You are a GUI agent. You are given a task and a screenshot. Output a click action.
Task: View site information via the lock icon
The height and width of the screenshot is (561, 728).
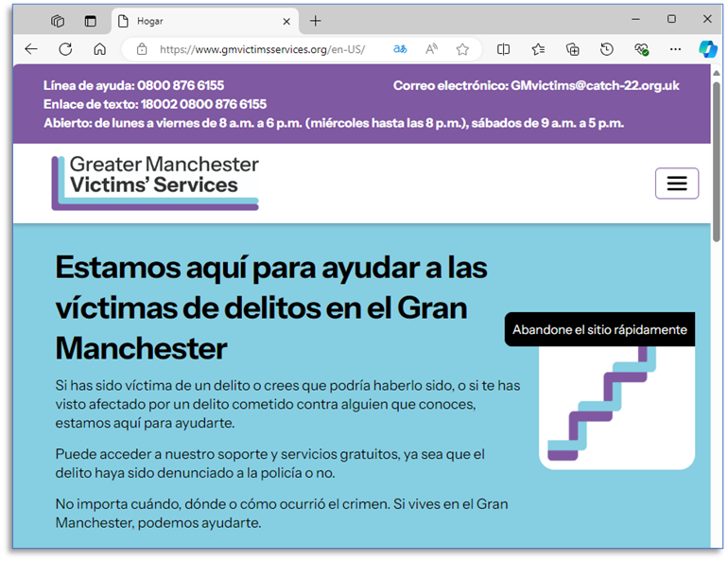click(x=142, y=49)
